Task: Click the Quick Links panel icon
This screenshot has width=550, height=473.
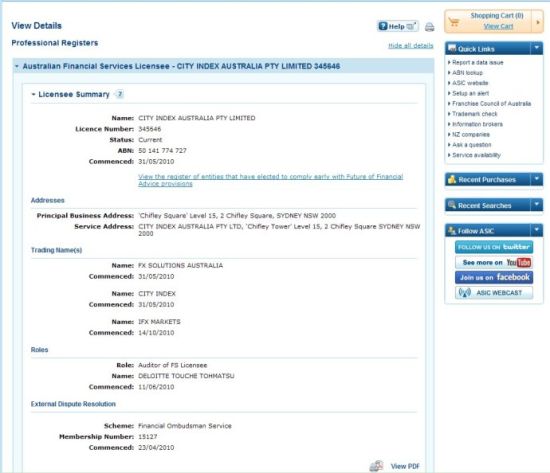Action: tap(452, 48)
